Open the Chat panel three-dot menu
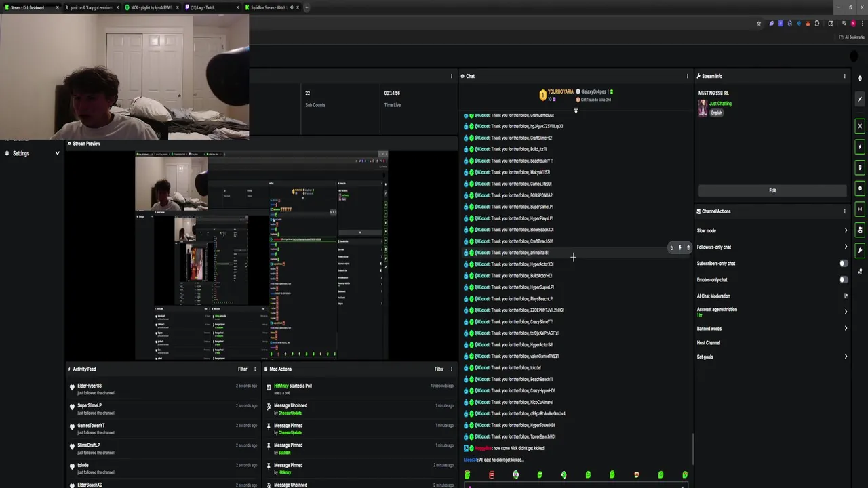 [687, 76]
